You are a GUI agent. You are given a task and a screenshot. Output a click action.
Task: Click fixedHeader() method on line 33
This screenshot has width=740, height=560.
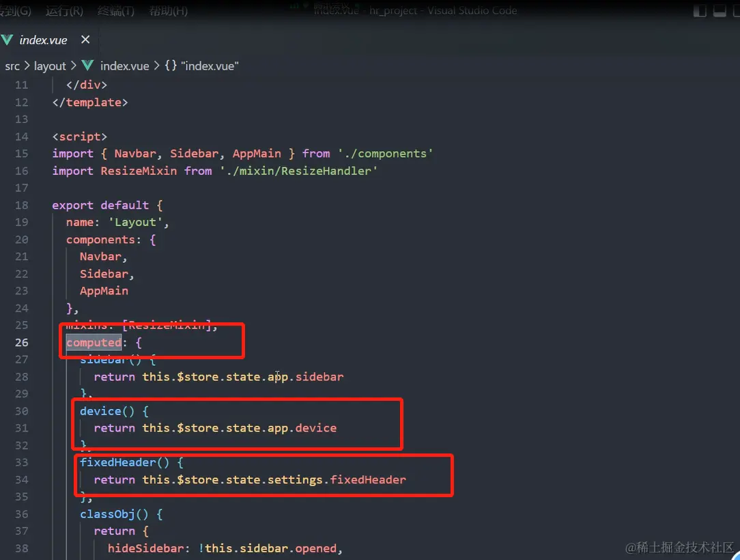tap(125, 462)
